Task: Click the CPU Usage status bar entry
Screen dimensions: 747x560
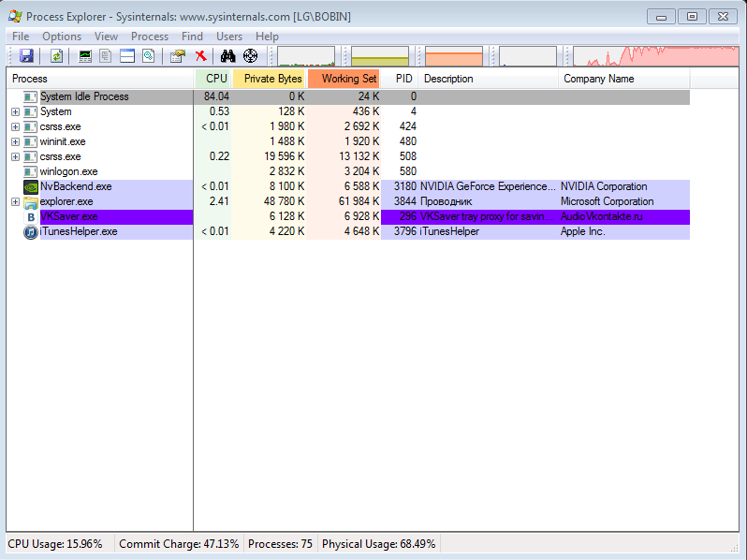Action: [x=55, y=544]
